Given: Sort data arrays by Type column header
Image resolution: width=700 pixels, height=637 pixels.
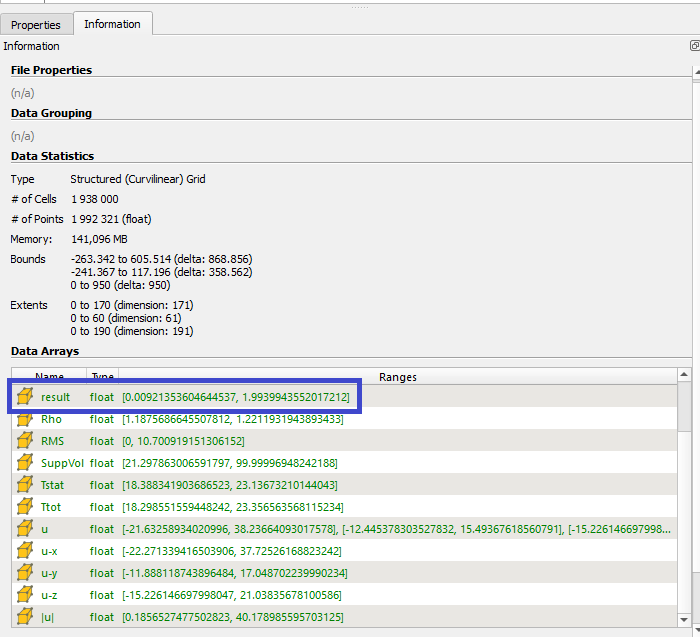Looking at the screenshot, I should click(102, 377).
